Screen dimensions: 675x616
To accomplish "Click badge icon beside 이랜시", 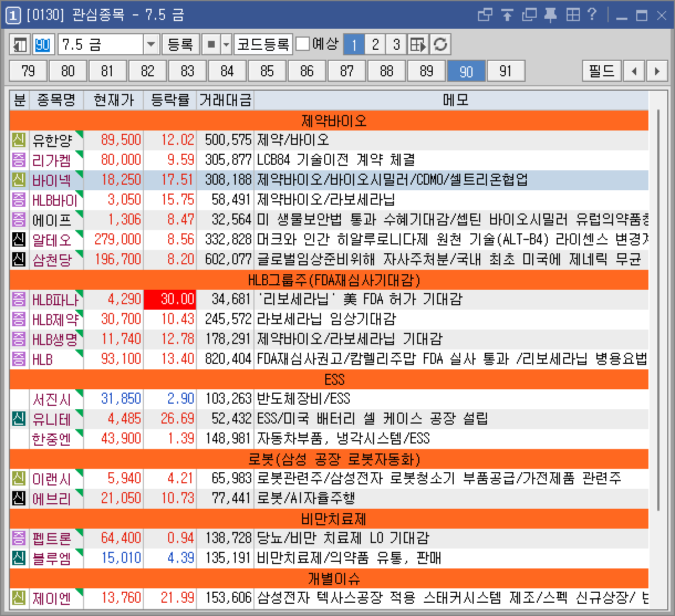I will [19, 478].
